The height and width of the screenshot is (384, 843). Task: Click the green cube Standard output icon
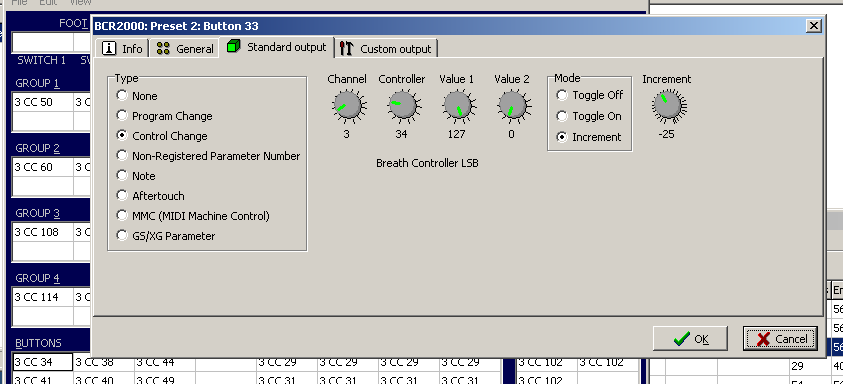pyautogui.click(x=233, y=47)
